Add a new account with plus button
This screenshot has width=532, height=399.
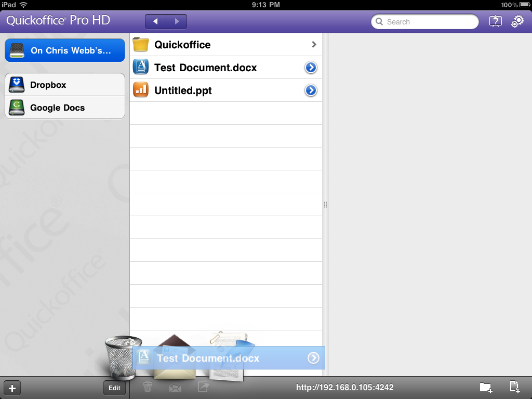click(x=12, y=388)
